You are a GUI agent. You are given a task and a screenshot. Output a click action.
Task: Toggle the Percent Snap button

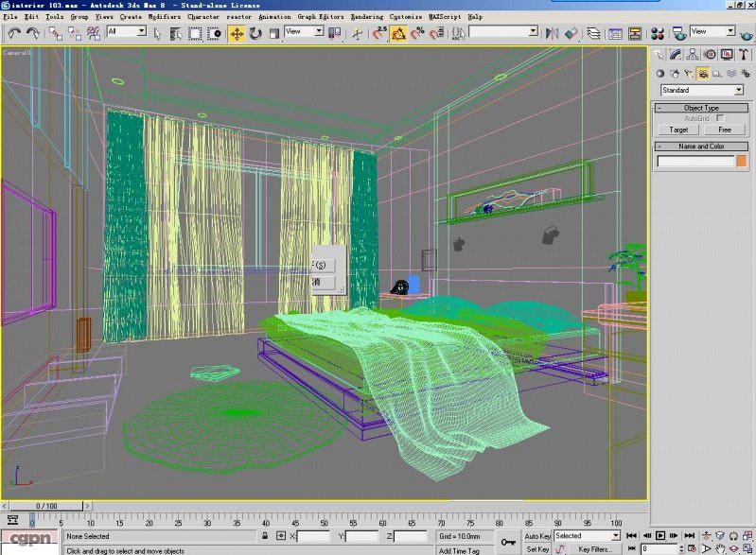pyautogui.click(x=417, y=33)
